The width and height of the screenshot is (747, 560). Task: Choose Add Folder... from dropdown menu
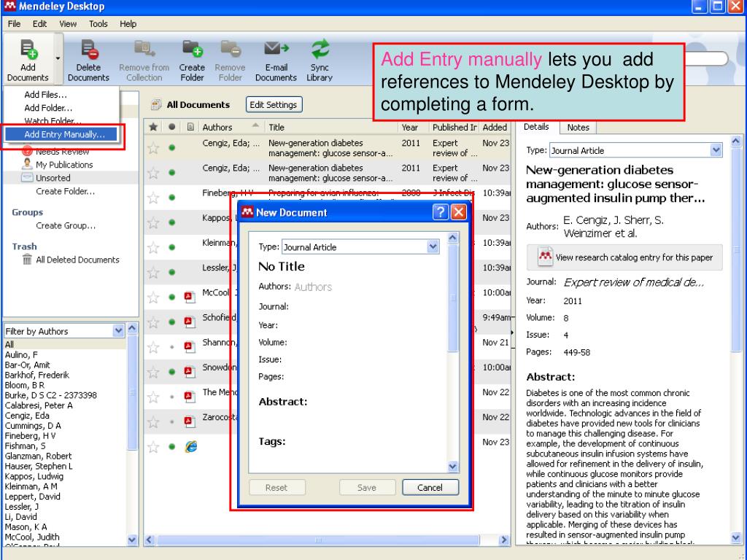tap(48, 108)
